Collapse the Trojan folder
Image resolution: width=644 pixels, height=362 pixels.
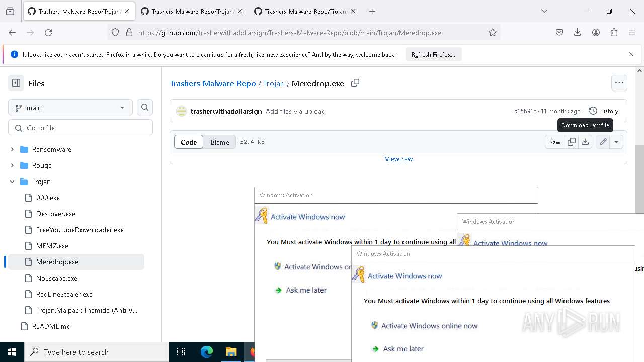click(12, 182)
